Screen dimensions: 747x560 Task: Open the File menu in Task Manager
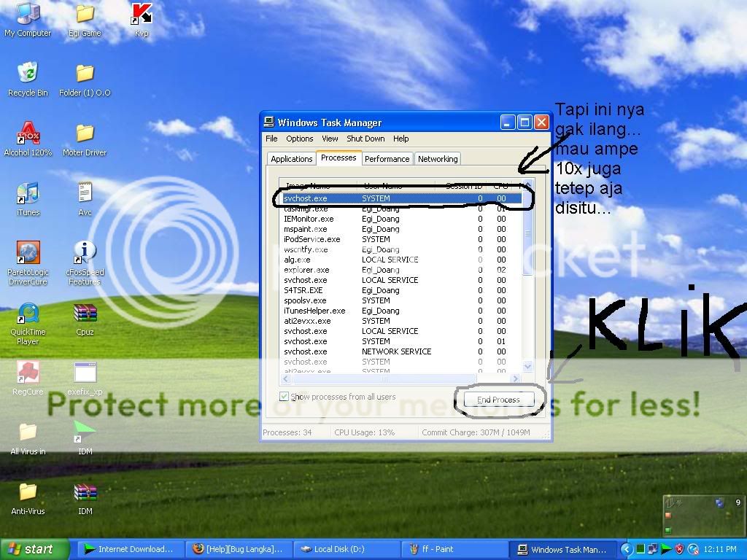[x=271, y=139]
